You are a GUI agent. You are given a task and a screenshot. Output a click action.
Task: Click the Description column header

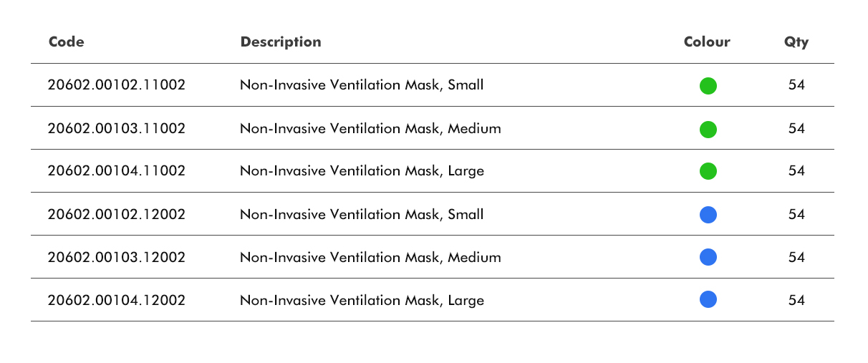coord(281,42)
